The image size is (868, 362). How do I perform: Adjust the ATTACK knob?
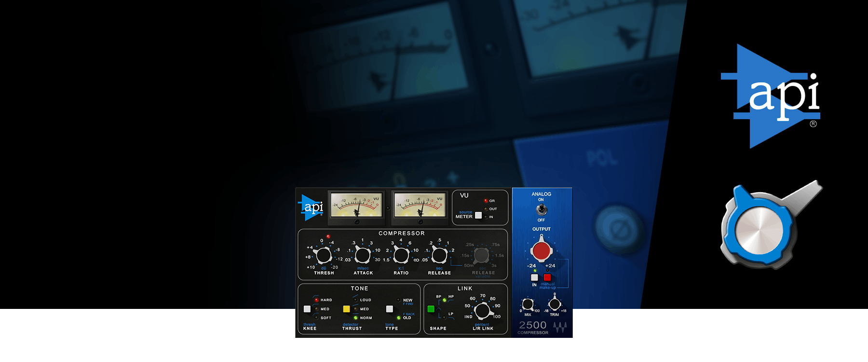pos(363,255)
